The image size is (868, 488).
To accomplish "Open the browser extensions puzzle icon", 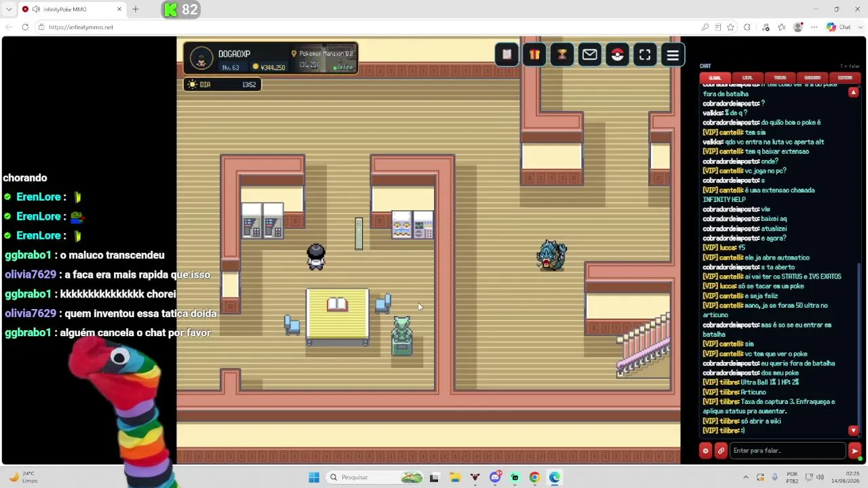I will (747, 27).
